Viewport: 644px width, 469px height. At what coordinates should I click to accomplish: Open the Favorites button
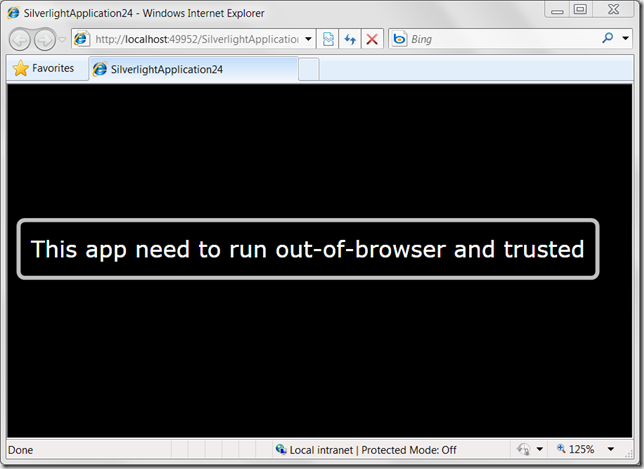(x=44, y=68)
